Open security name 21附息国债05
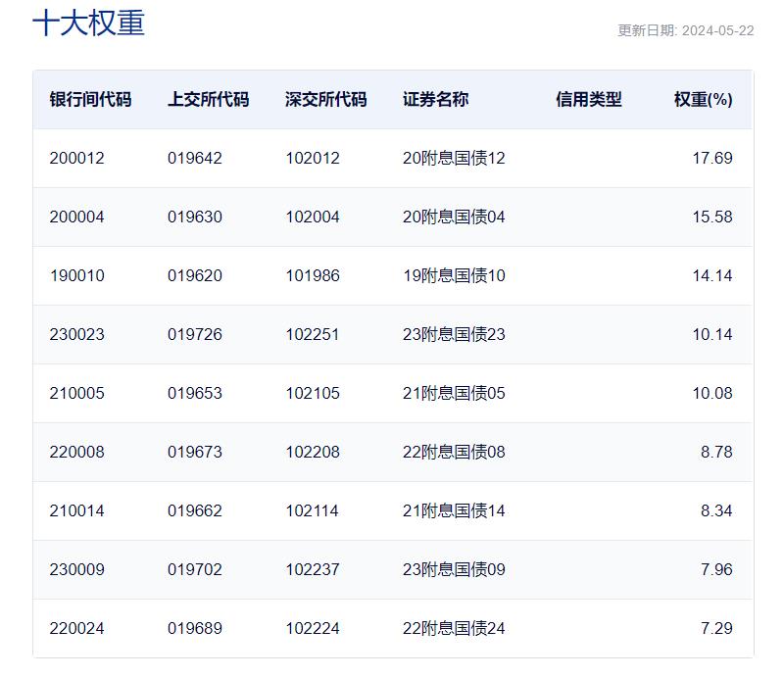Image resolution: width=784 pixels, height=678 pixels. tap(454, 393)
